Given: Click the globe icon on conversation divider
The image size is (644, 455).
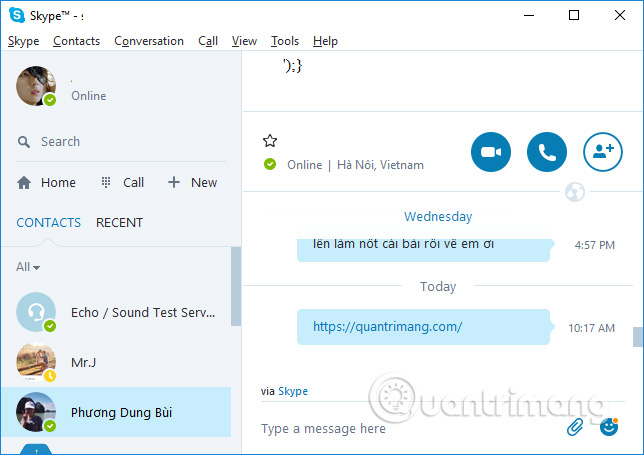Looking at the screenshot, I should (x=575, y=192).
